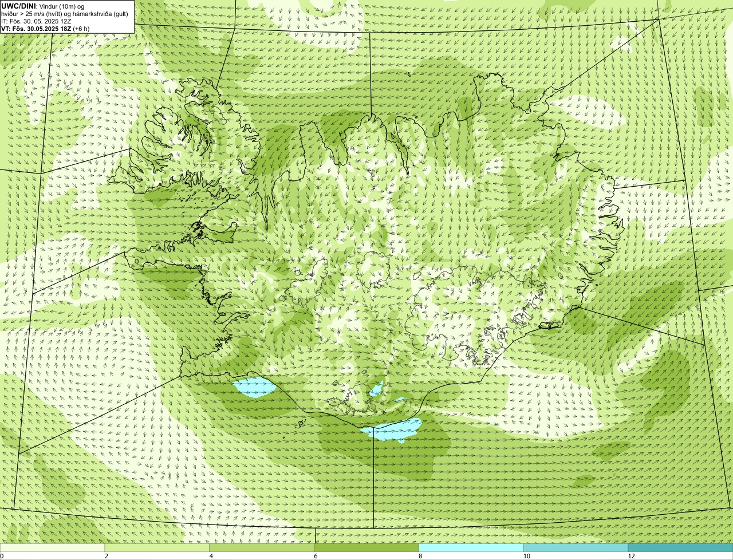Click the 6–8 m/s dark green legend segment
733x560 pixels.
coord(366,547)
